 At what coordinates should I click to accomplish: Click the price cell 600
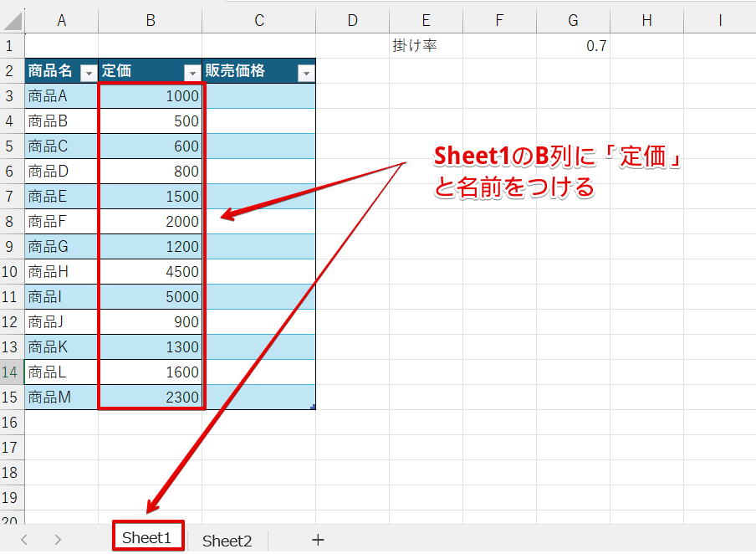pyautogui.click(x=150, y=146)
